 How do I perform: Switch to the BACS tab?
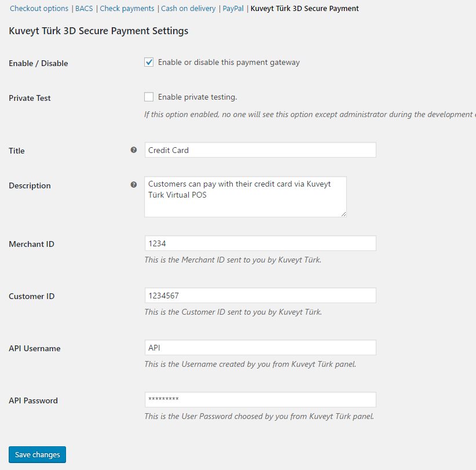(x=84, y=9)
